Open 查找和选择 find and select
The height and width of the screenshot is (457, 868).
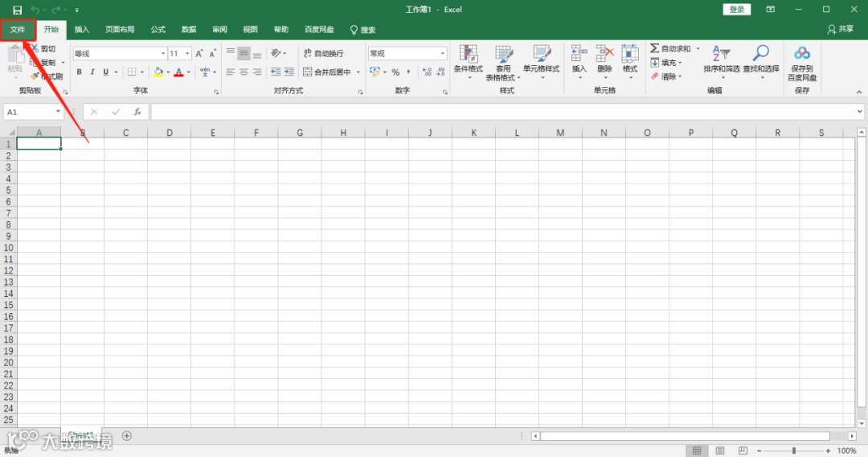(761, 61)
